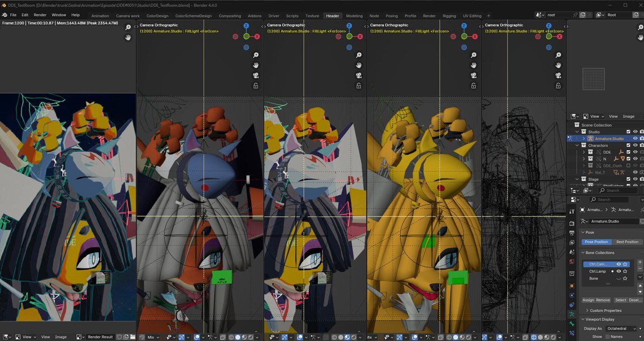Viewport: 644px width, 341px height.
Task: Collapse the Charactors collection
Action: click(x=577, y=145)
